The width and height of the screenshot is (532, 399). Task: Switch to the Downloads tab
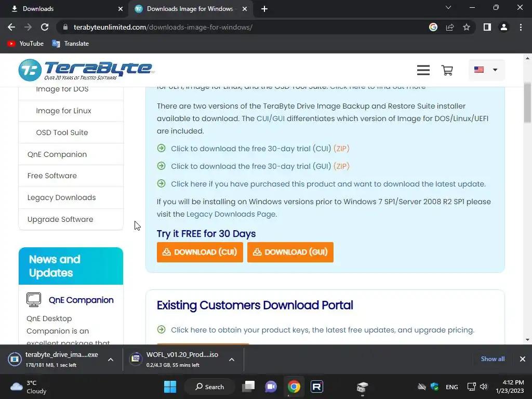click(x=64, y=9)
